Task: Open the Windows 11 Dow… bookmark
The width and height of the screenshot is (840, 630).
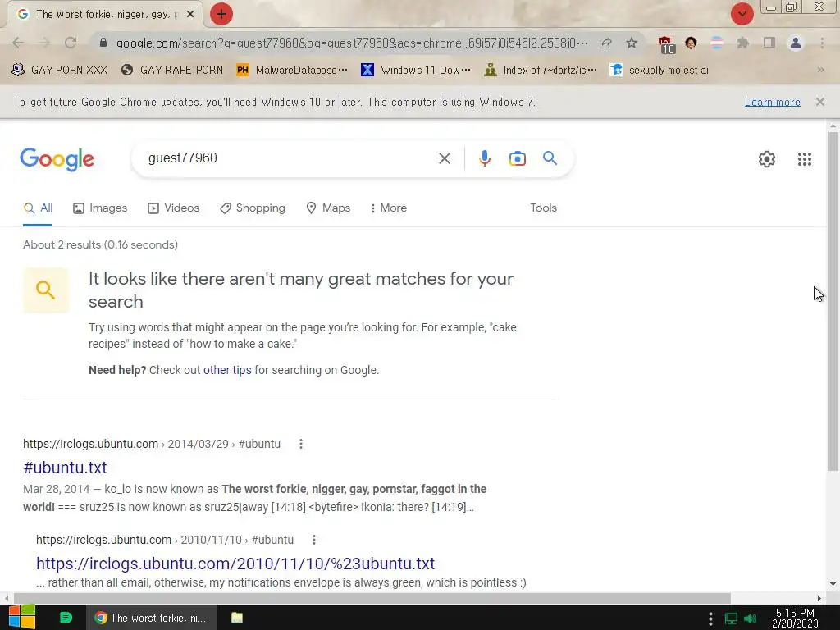Action: (416, 70)
